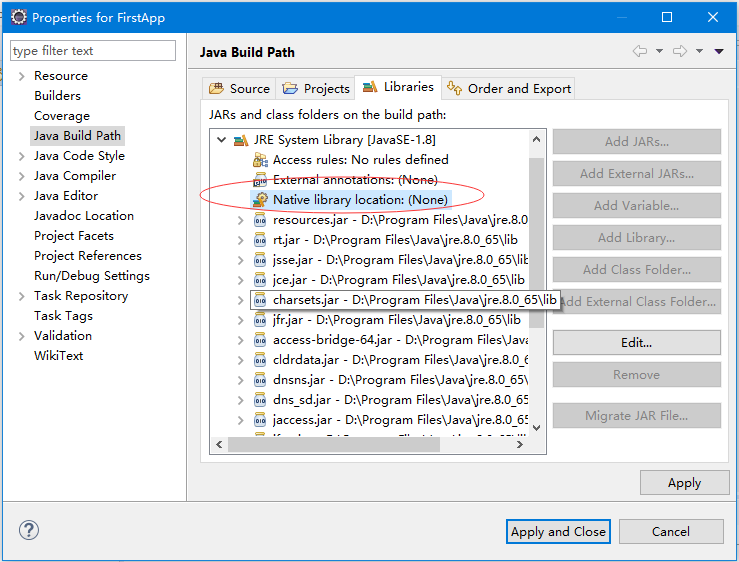
Task: Click the dnsns.jar jar icon
Action: click(x=260, y=380)
